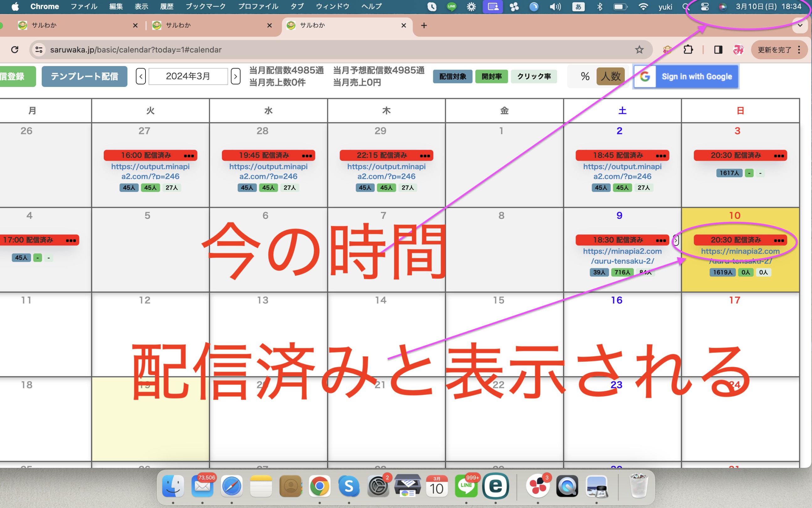Open Chrome three-dot menu

click(x=799, y=50)
